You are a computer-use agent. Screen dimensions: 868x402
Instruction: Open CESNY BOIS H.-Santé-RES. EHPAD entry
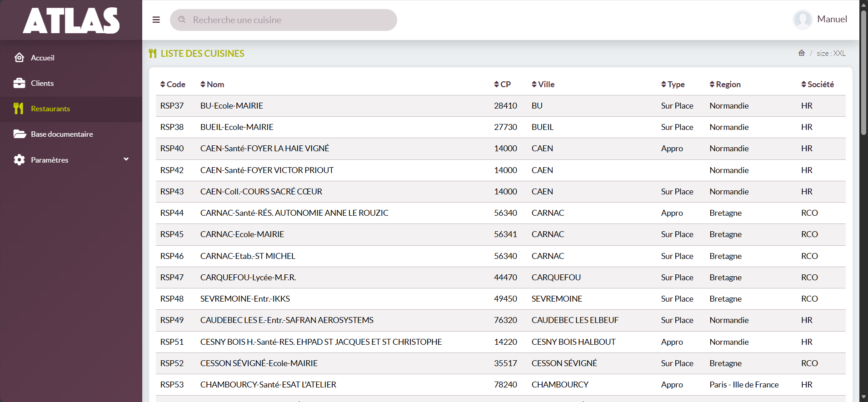coord(321,342)
